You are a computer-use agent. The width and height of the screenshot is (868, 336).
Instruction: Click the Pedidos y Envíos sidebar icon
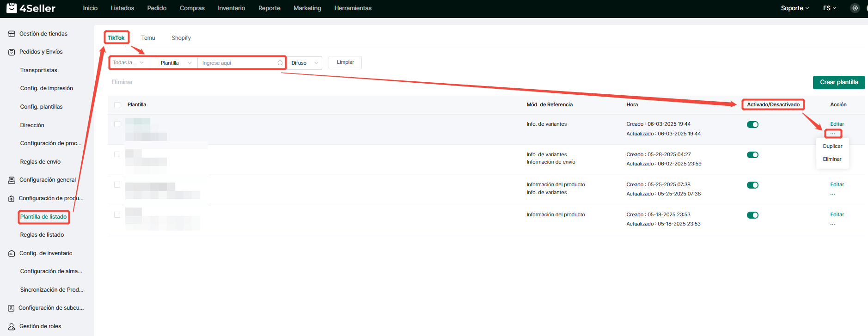point(12,52)
